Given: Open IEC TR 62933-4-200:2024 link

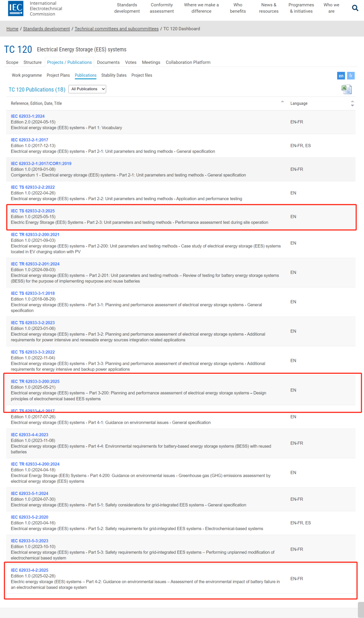Looking at the screenshot, I should [x=35, y=464].
